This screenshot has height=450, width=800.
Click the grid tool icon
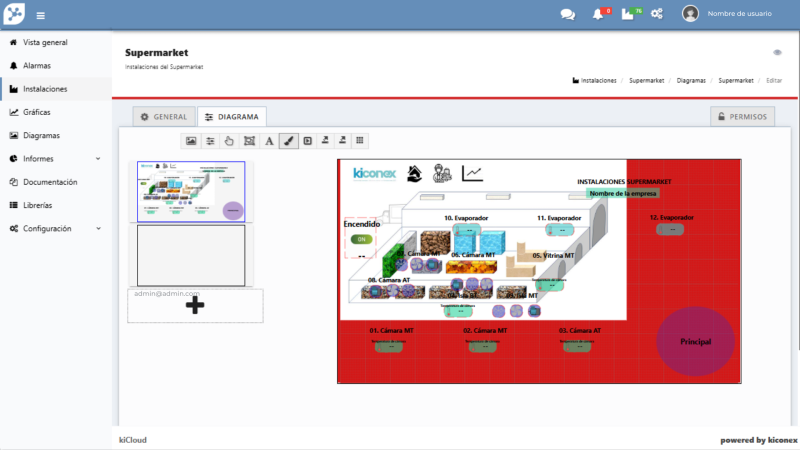pos(360,141)
